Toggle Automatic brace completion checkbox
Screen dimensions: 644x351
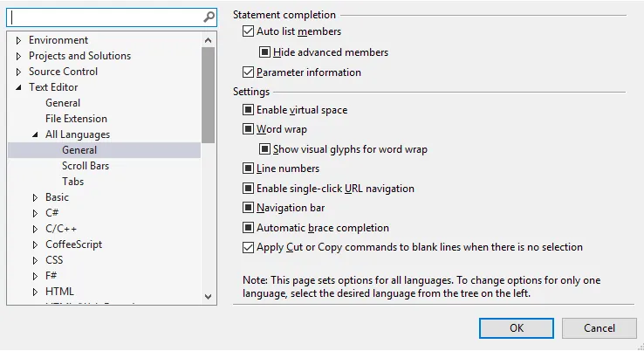249,228
